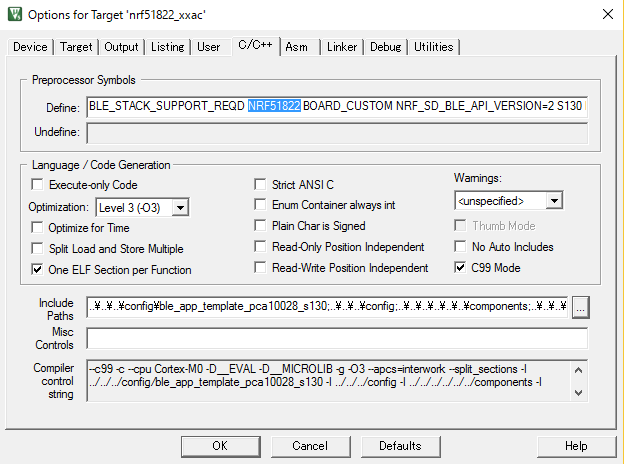Switch to the Utilities tab
This screenshot has width=624, height=464.
pyautogui.click(x=433, y=47)
